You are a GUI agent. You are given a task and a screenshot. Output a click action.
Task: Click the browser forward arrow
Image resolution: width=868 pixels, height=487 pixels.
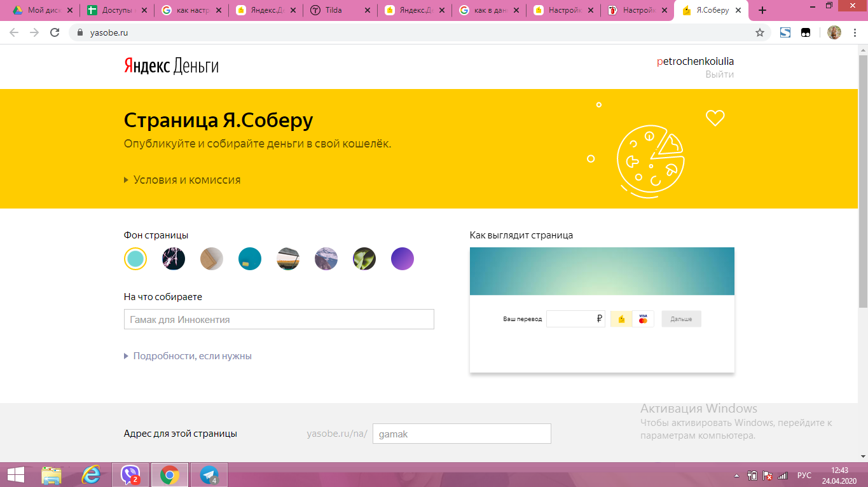coord(34,32)
